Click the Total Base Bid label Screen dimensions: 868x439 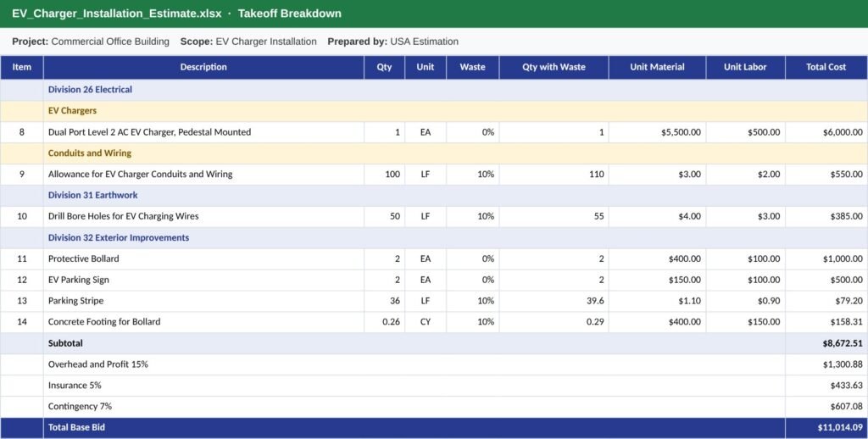pos(76,427)
